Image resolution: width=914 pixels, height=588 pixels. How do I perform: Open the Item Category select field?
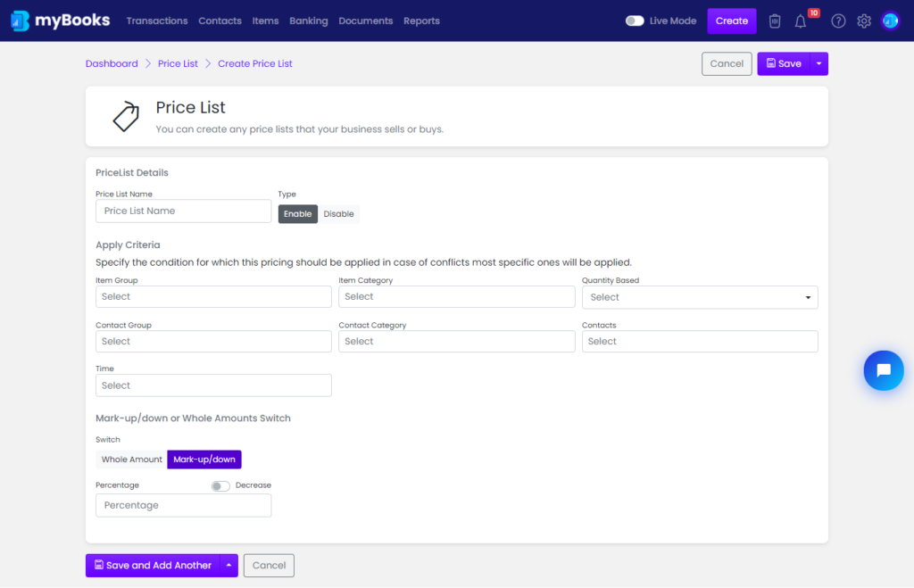coord(456,296)
